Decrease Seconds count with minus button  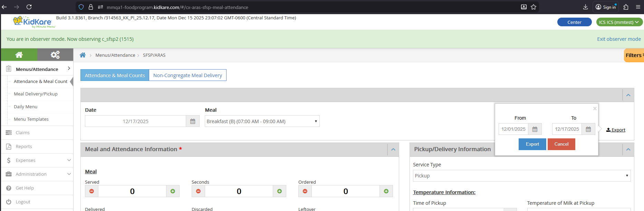click(x=198, y=191)
